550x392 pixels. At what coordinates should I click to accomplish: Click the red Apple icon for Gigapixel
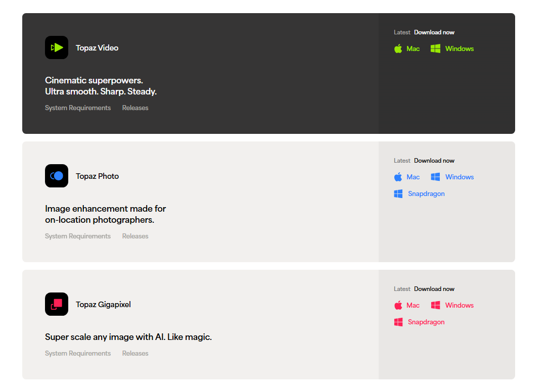click(x=398, y=305)
